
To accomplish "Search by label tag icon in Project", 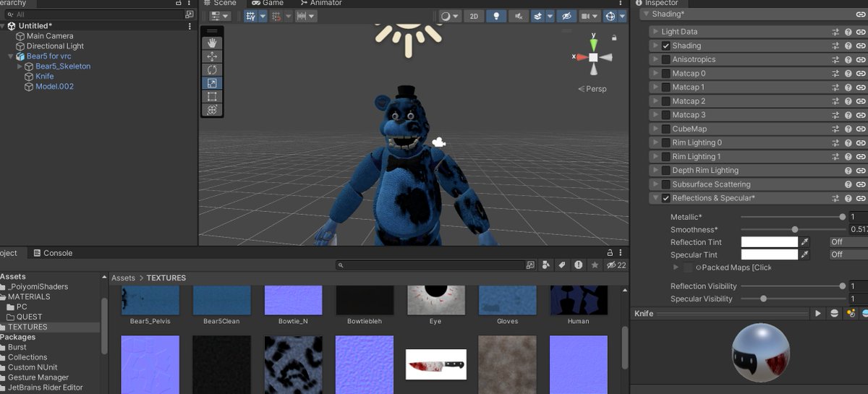I will tap(562, 265).
